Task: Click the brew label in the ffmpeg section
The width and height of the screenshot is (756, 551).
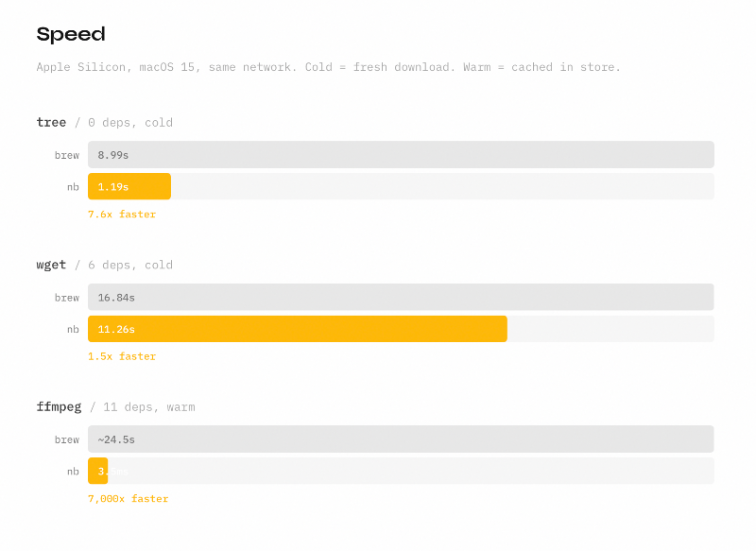Action: pos(67,439)
